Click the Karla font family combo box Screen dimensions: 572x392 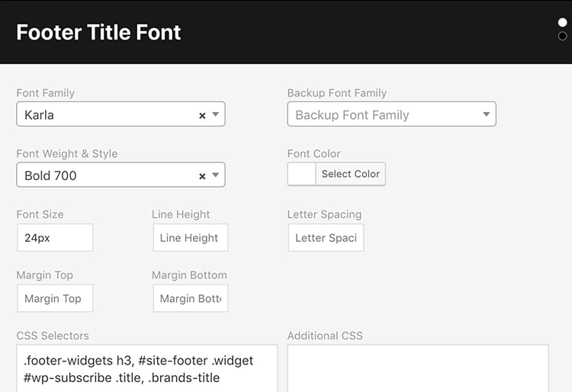pos(121,114)
